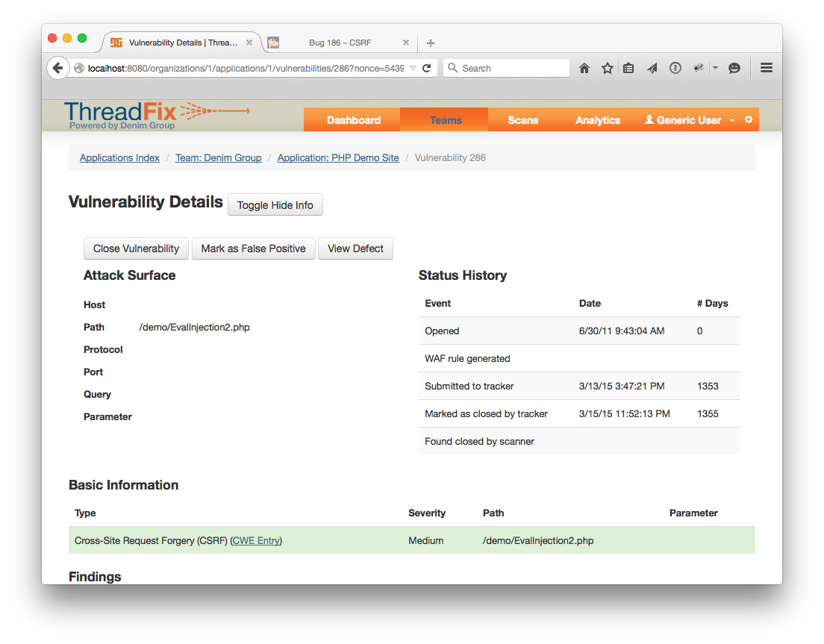Click the Found closed by scanner event
Screen dimensions: 824x644
[x=479, y=441]
